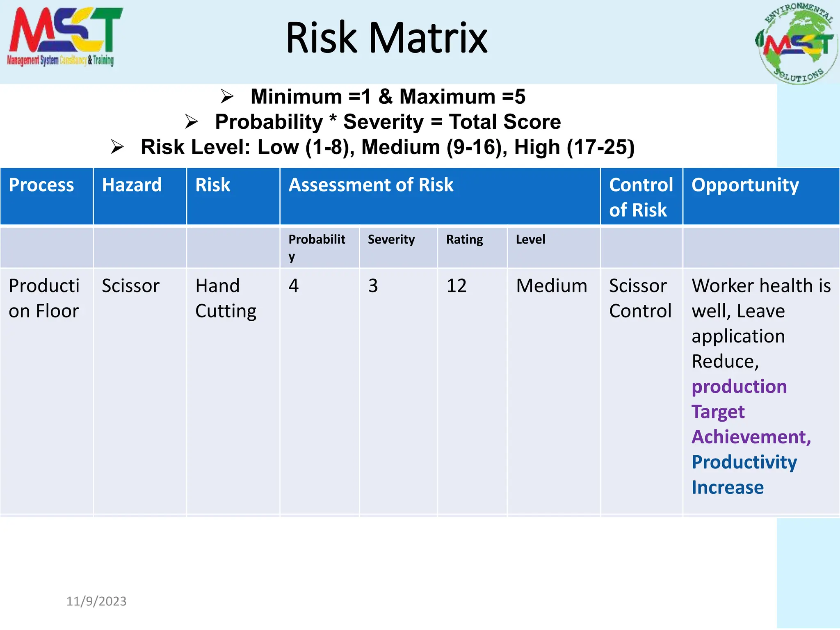The image size is (840, 630).
Task: Click the Process column header
Action: [x=41, y=185]
